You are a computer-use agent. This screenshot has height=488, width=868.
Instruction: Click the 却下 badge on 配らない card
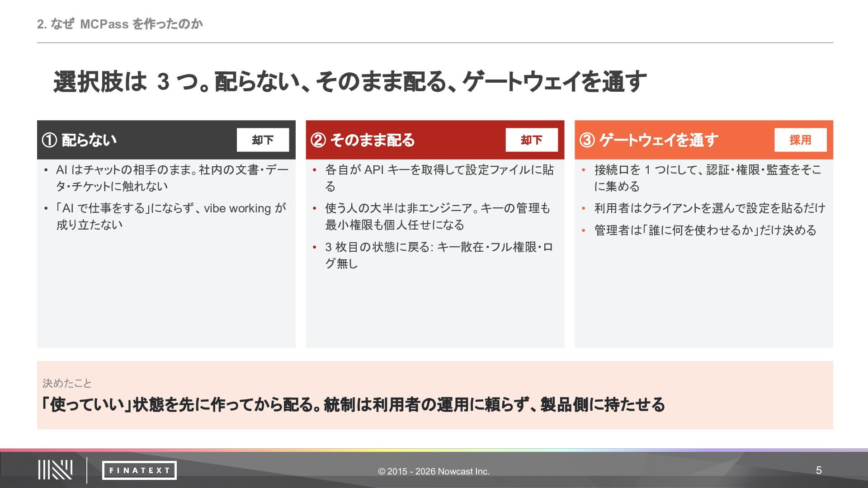pos(263,140)
